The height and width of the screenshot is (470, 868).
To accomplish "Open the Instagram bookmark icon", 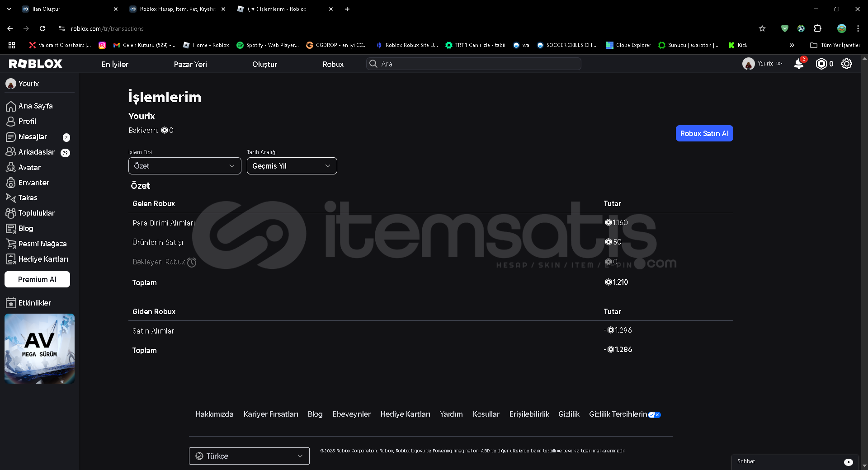I will coord(102,45).
